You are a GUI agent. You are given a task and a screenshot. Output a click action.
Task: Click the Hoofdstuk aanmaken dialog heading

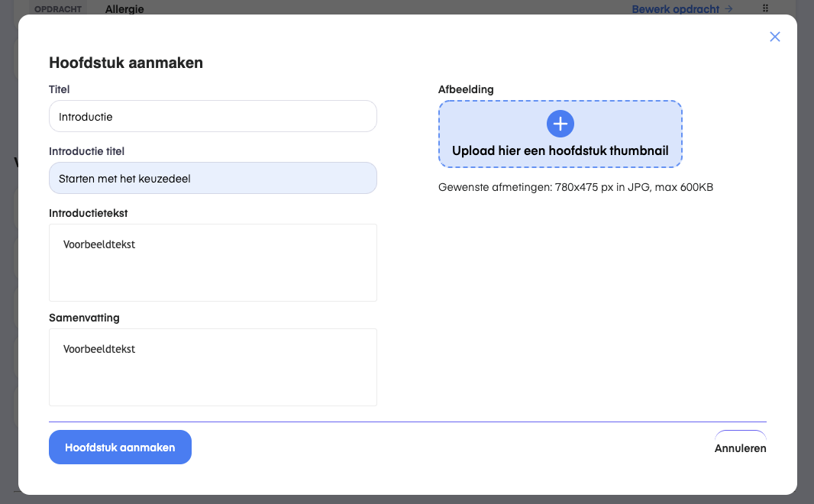126,63
